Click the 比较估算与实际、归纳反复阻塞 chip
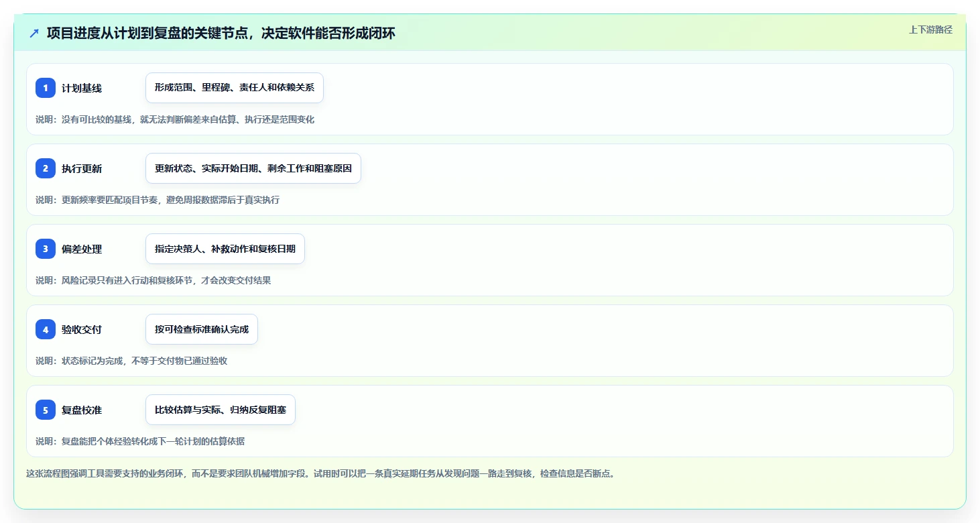Viewport: 980px width, 523px height. point(221,410)
